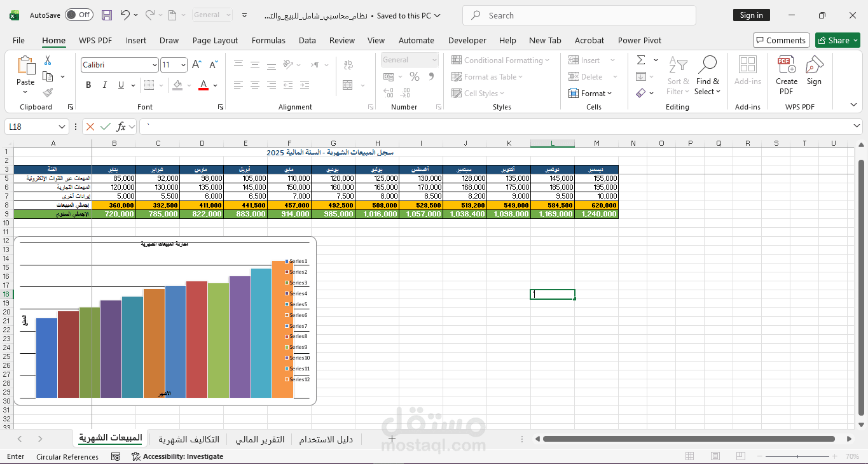The width and height of the screenshot is (868, 464).
Task: Add a new sheet with plus button
Action: tap(392, 439)
